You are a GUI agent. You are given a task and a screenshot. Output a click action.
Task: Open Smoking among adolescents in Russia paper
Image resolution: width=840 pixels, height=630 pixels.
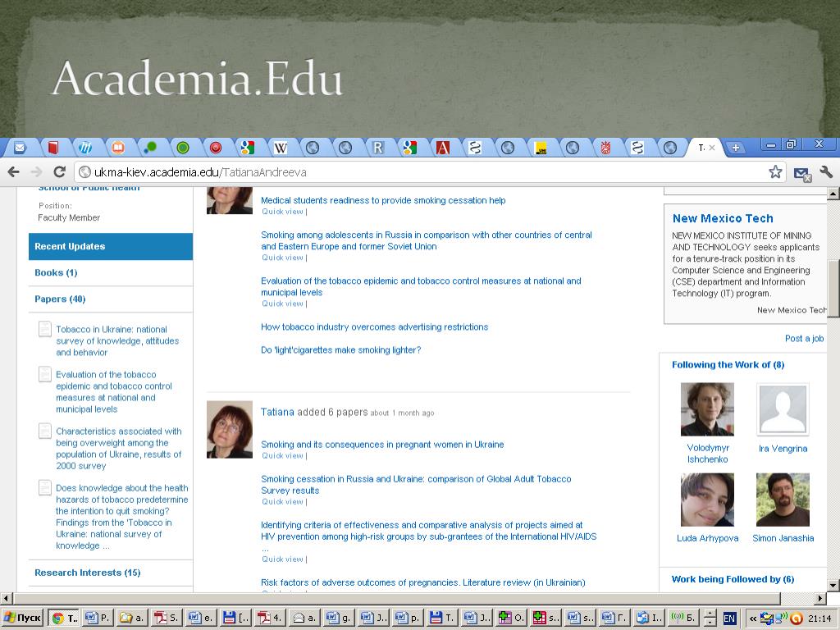tap(427, 240)
